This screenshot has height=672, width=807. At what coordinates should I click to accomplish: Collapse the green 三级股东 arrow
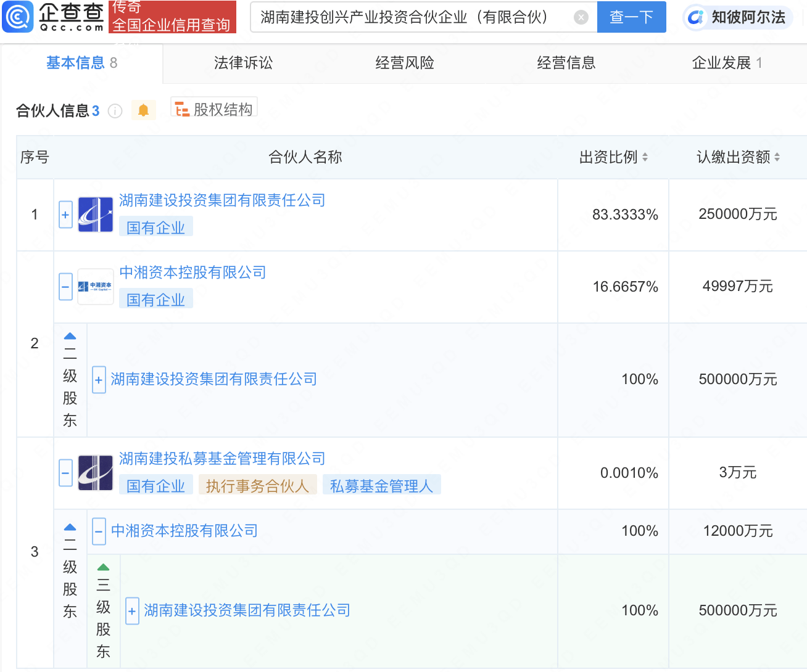pyautogui.click(x=103, y=567)
